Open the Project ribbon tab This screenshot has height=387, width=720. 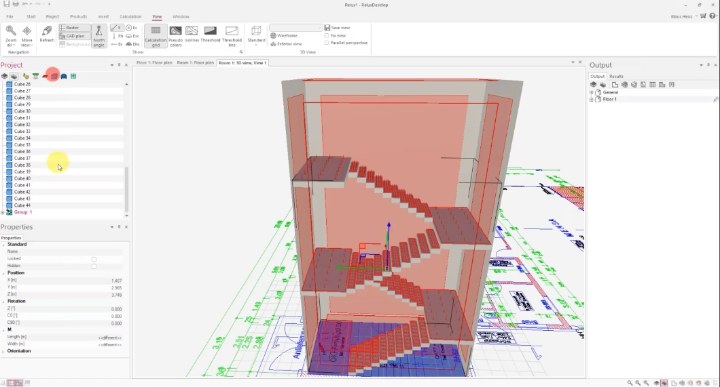click(x=52, y=17)
